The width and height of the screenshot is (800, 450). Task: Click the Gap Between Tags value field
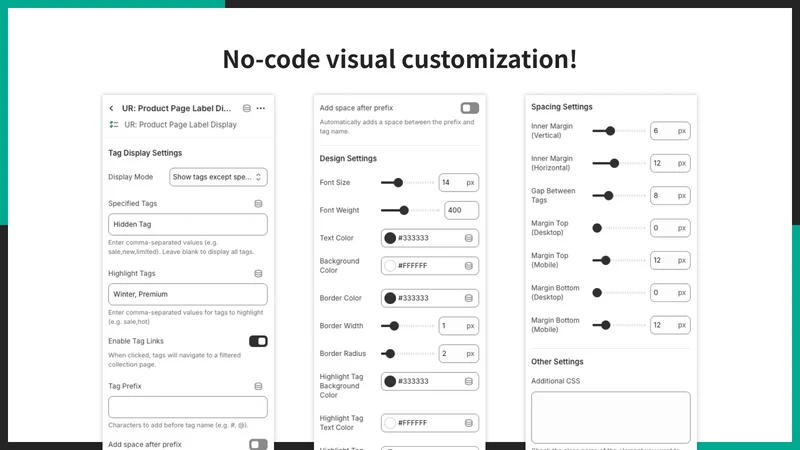pos(670,196)
